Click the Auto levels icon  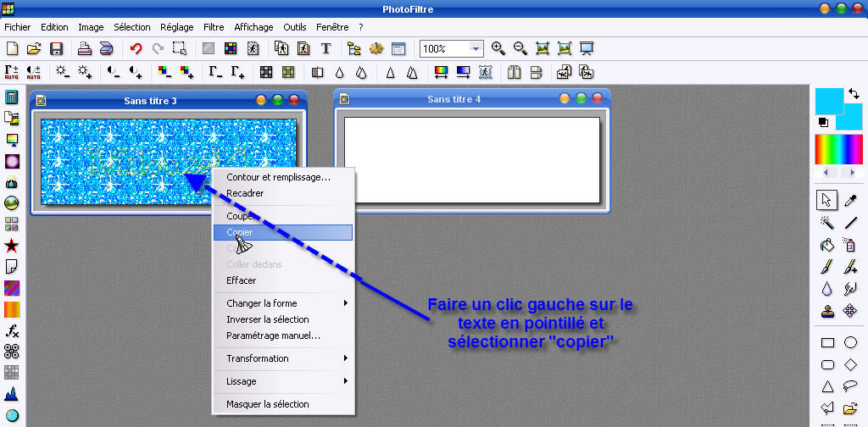click(12, 72)
